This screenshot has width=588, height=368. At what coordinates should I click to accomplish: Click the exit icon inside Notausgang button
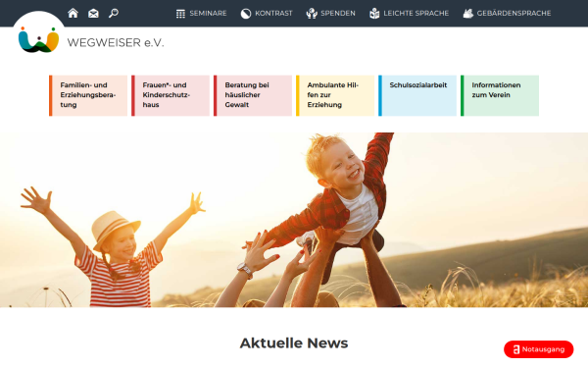click(x=516, y=349)
